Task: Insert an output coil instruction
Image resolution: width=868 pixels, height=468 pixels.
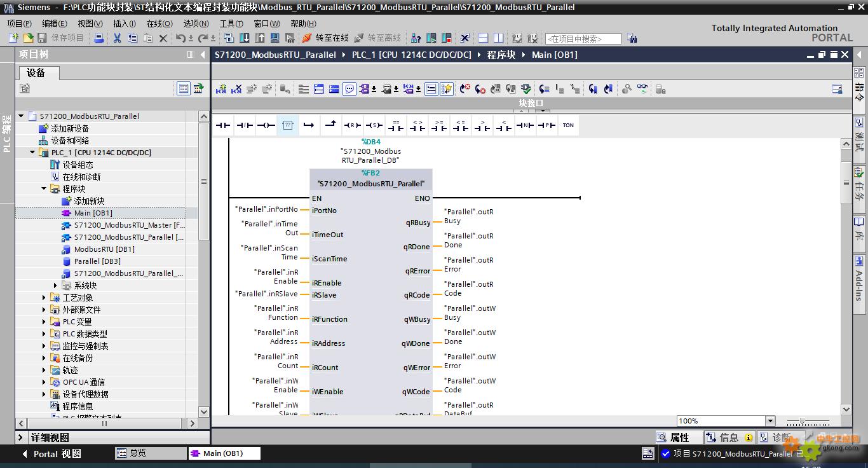Action: 266,125
